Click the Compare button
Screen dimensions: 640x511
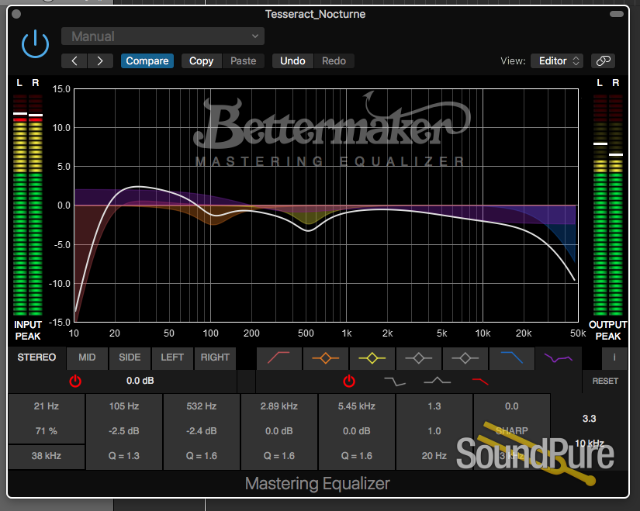147,61
